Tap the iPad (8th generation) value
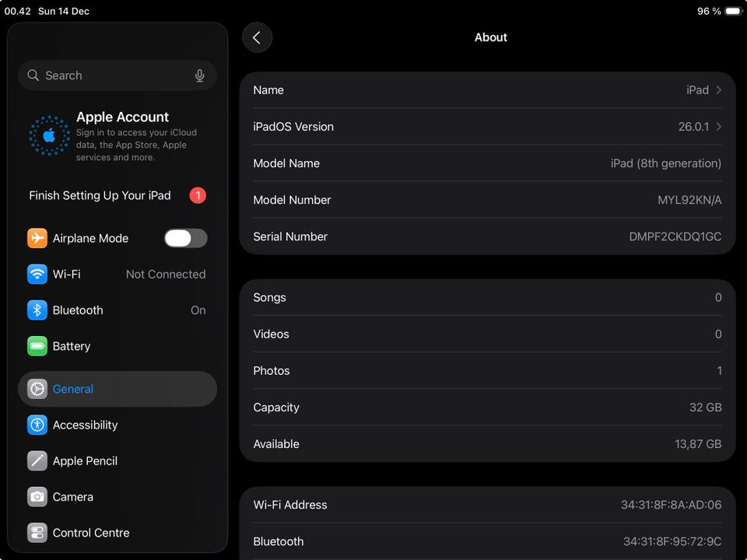747x560 pixels. tap(665, 163)
